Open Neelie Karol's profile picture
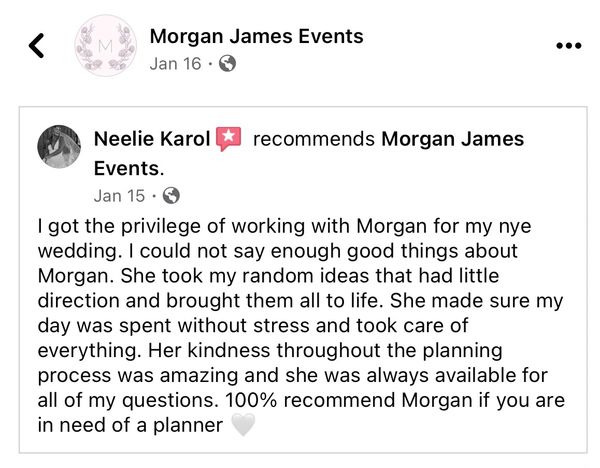Screen dimensions: 600x468 [x=59, y=149]
